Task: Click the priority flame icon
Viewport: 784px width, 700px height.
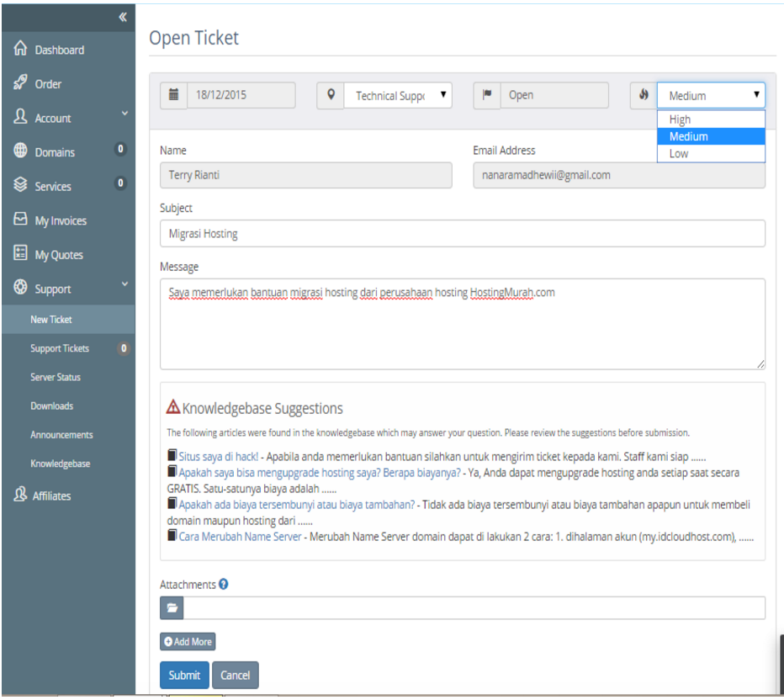Action: (x=644, y=95)
